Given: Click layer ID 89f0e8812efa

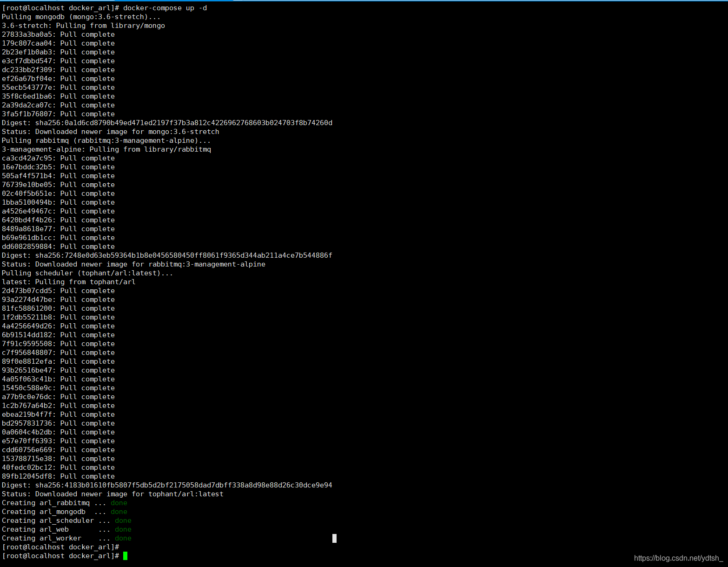Looking at the screenshot, I should coord(27,361).
